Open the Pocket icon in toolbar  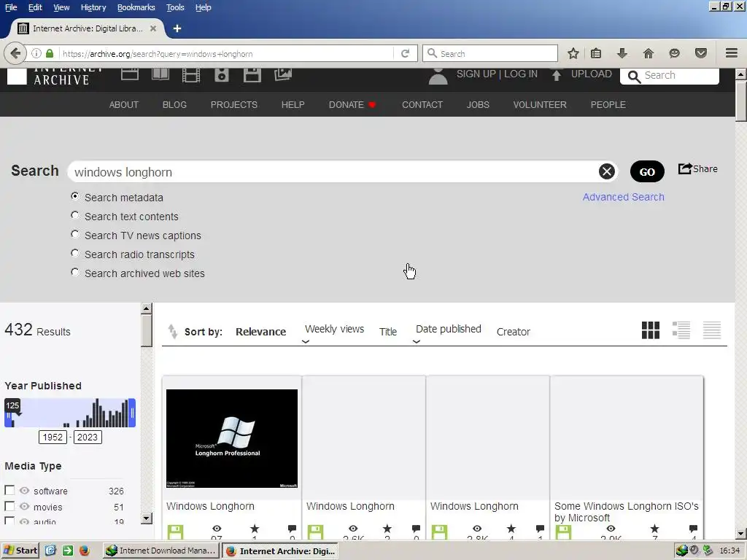tap(701, 53)
